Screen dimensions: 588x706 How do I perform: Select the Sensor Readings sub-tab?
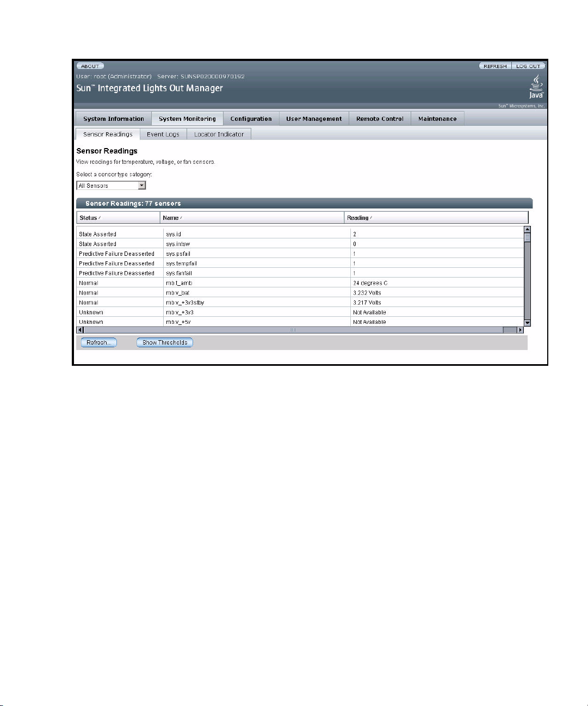click(108, 134)
